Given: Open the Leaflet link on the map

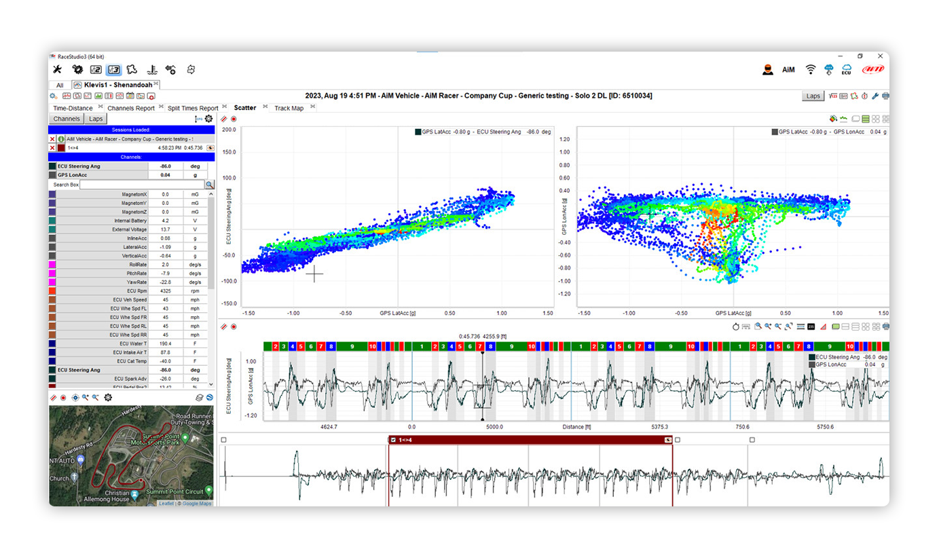Looking at the screenshot, I should coord(166,504).
